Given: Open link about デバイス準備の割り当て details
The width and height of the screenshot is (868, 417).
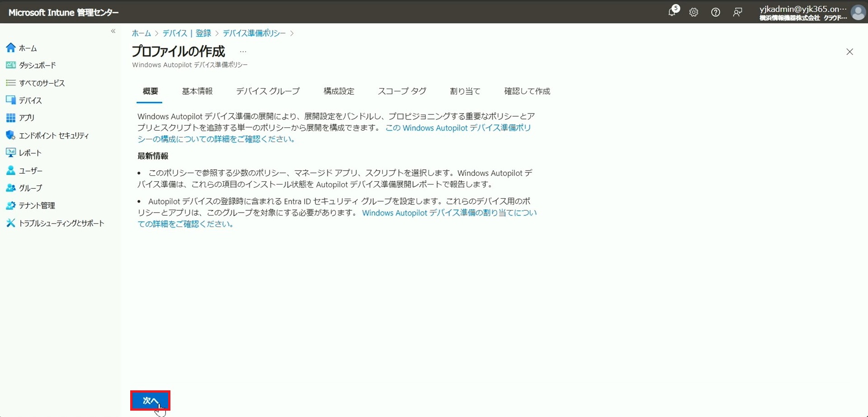Looking at the screenshot, I should click(337, 218).
